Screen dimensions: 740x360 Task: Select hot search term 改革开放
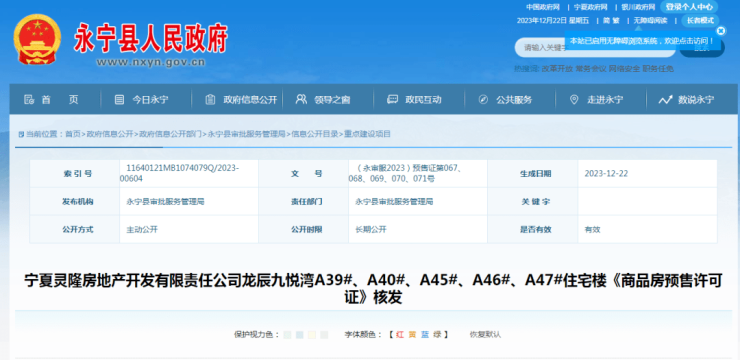(x=557, y=69)
